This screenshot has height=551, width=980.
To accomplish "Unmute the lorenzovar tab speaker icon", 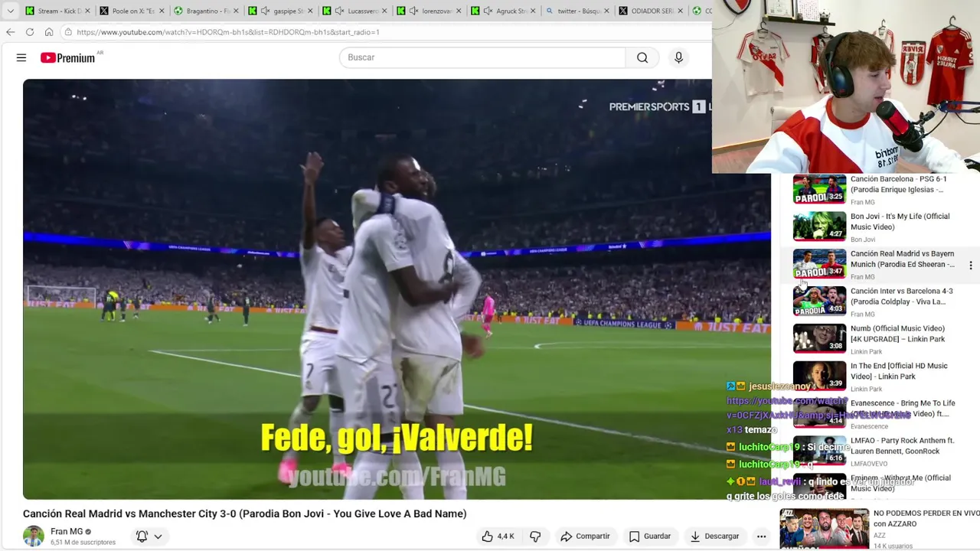I will click(x=413, y=11).
